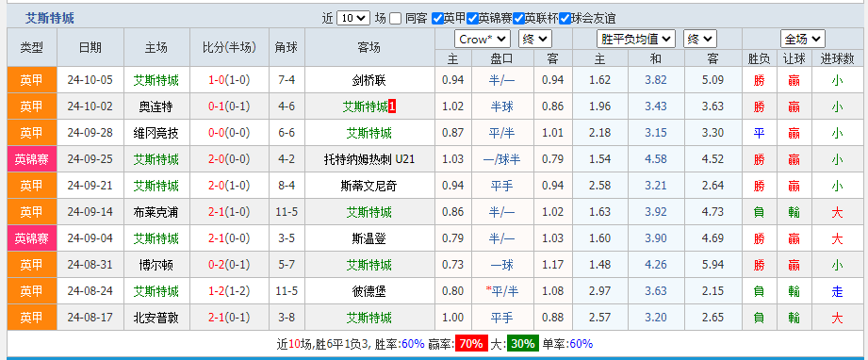Screen dimensions: 868x360
Task: Click the 日期 column header
Action: pyautogui.click(x=90, y=48)
